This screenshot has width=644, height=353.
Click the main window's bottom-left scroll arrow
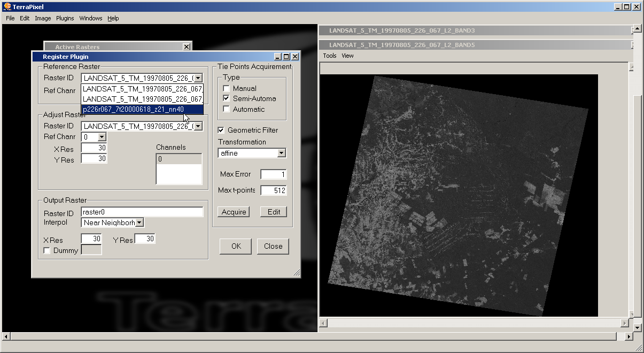pyautogui.click(x=6, y=336)
